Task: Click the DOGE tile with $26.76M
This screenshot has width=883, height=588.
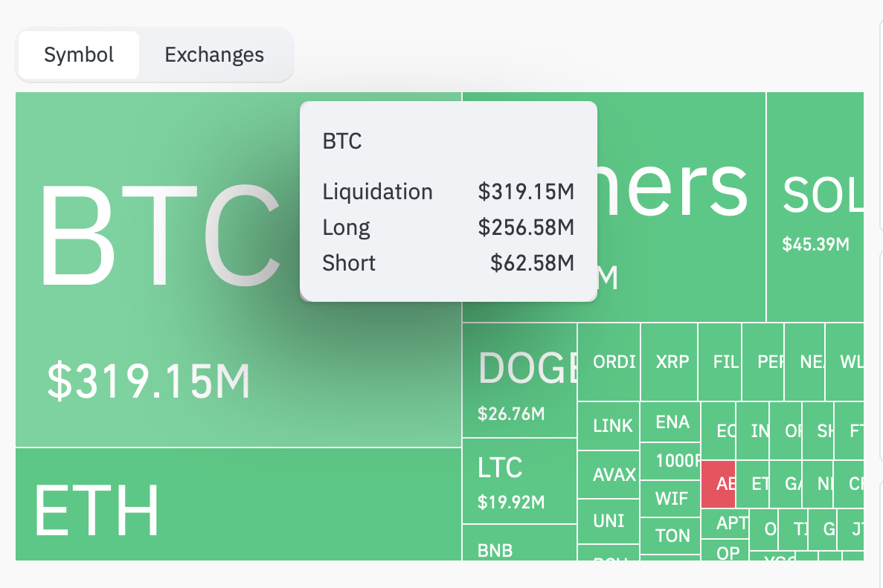Action: 519,381
